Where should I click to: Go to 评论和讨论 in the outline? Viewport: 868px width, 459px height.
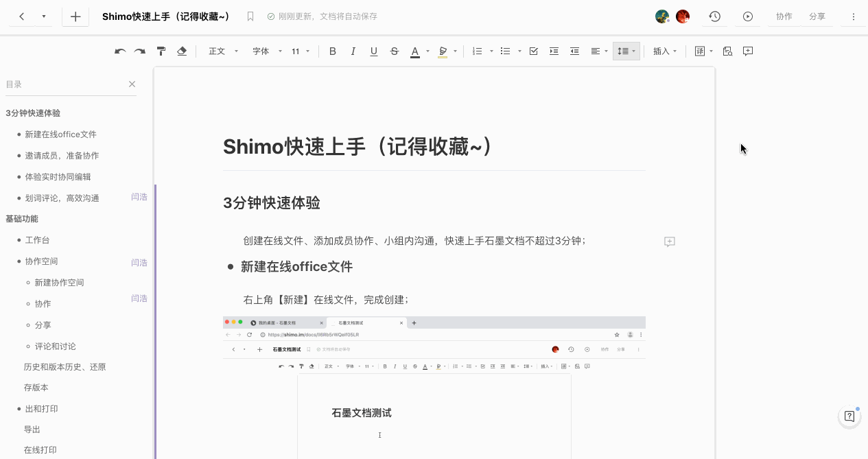tap(55, 346)
